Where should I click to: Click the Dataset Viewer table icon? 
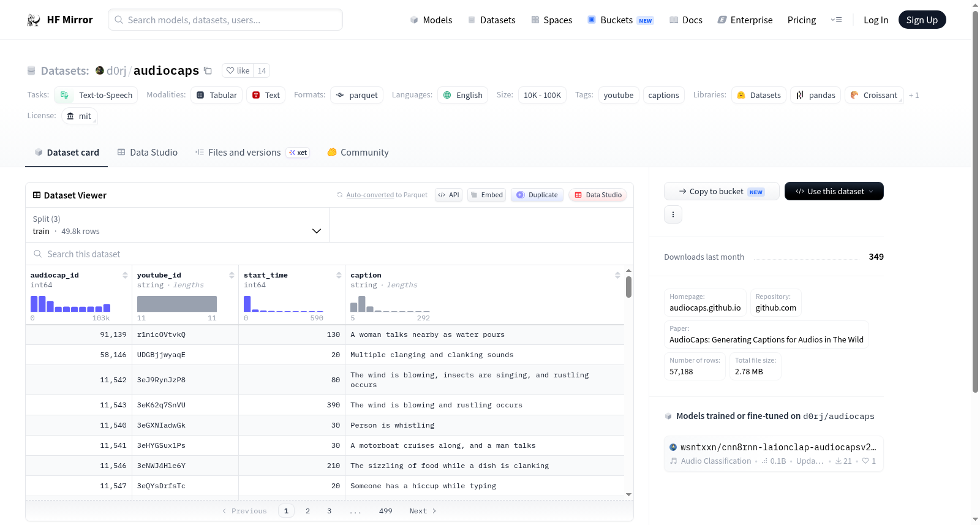coord(37,195)
